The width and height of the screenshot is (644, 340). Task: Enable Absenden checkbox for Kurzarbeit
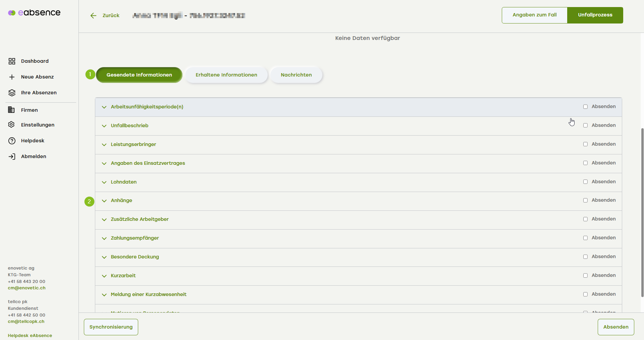585,276
